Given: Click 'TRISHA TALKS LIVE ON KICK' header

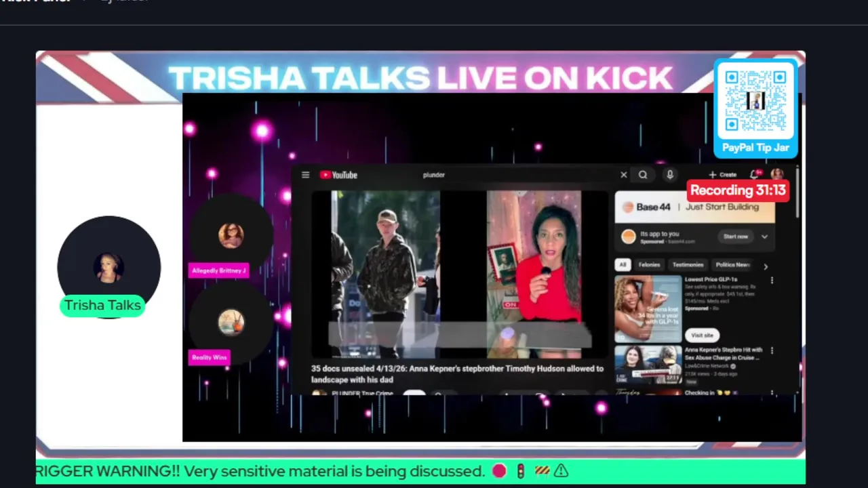Looking at the screenshot, I should 420,79.
